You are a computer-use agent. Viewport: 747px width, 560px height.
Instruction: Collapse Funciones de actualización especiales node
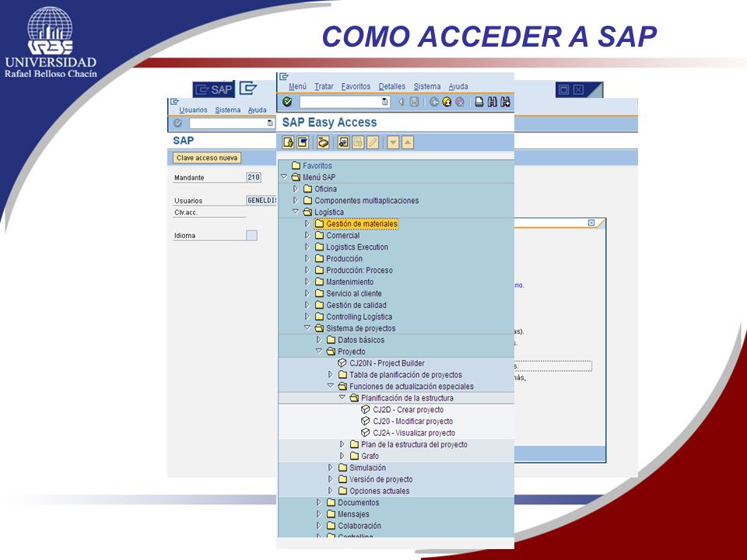coord(331,386)
